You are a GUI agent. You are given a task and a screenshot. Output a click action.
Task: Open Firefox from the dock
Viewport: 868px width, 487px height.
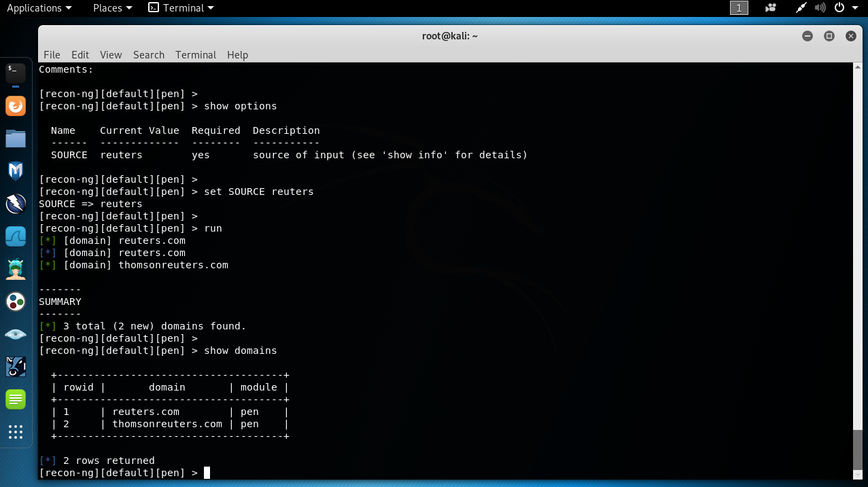point(15,106)
